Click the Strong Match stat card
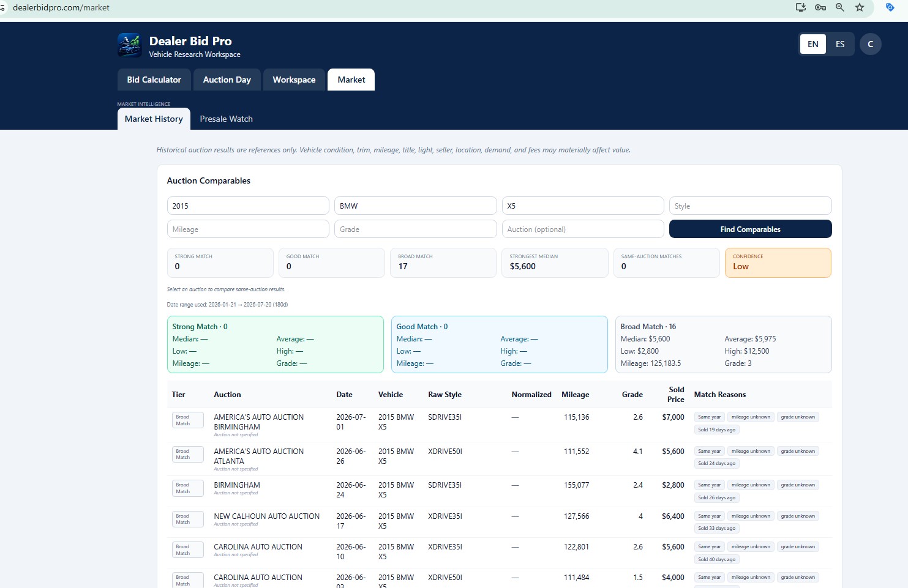Viewport: 908px width, 588px height. pos(220,262)
